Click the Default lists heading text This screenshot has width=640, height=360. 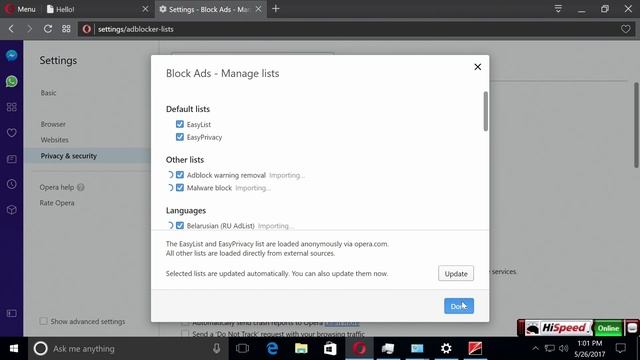[x=188, y=109]
